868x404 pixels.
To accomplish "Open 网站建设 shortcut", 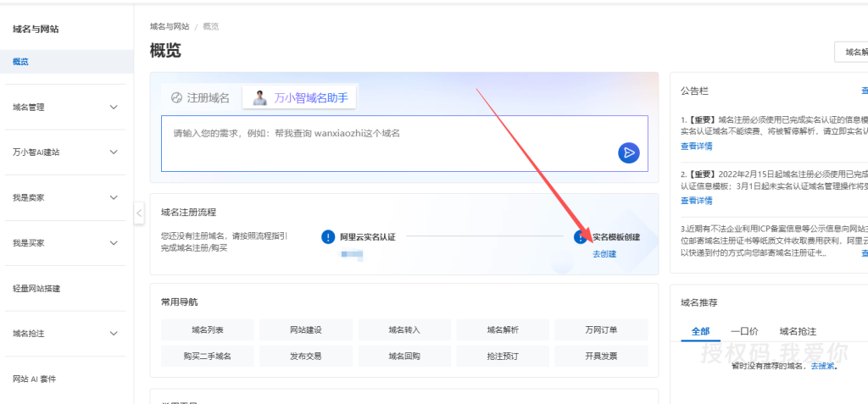I will point(306,329).
